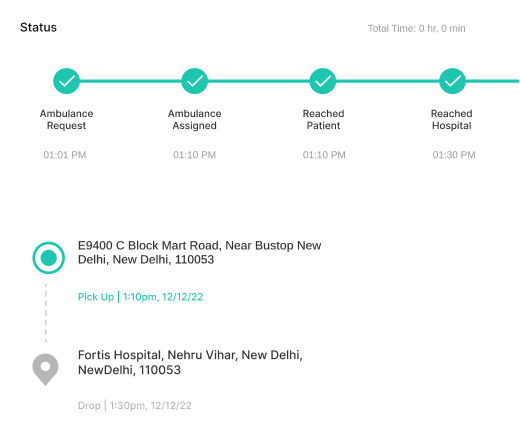Click the Ambulance Assigned checkmark icon
Image resolution: width=520 pixels, height=437 pixels.
pyautogui.click(x=195, y=81)
